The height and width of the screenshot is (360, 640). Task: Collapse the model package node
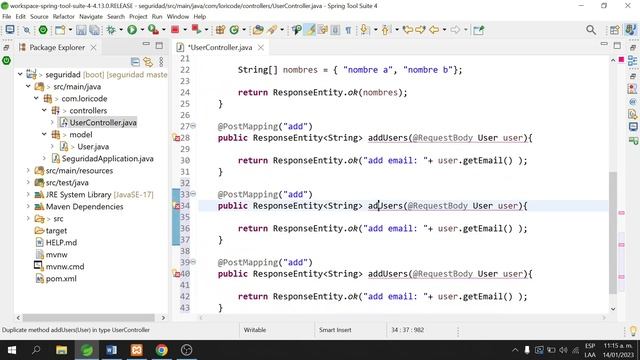(x=44, y=135)
